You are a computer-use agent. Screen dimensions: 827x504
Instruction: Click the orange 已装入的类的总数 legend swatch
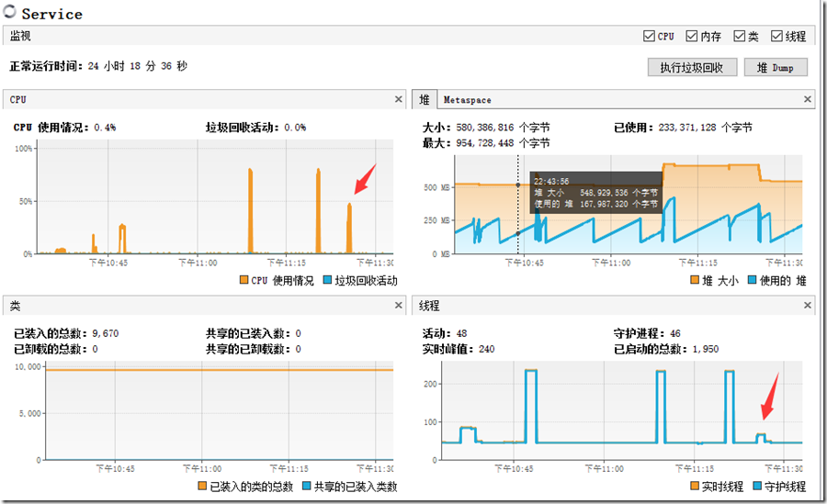coord(202,486)
